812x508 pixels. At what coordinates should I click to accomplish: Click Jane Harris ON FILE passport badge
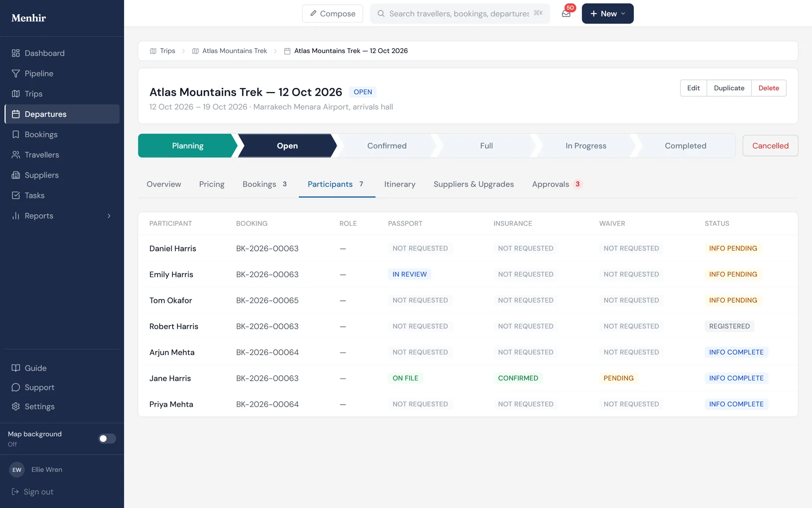coord(405,378)
